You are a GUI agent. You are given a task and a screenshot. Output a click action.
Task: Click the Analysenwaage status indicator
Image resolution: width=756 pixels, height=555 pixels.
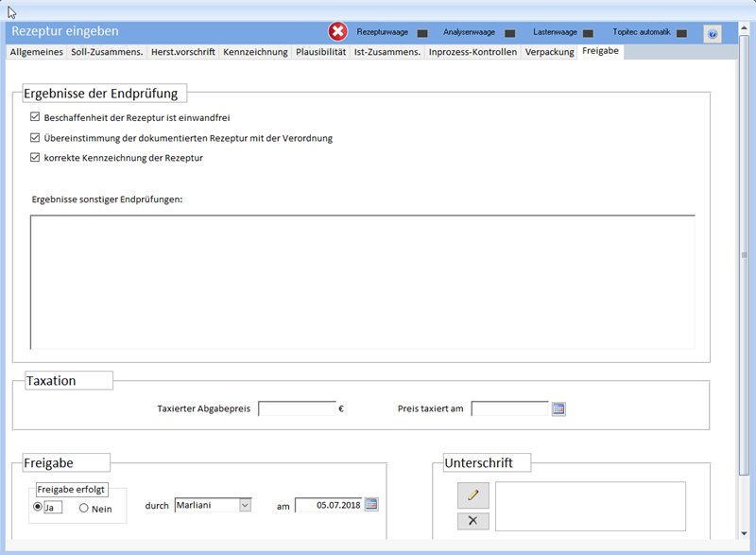pyautogui.click(x=509, y=33)
